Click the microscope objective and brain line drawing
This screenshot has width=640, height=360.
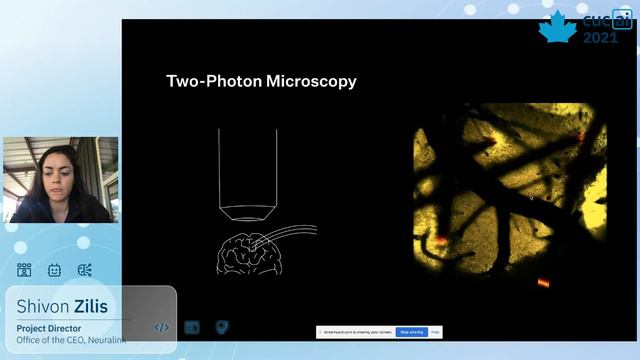[x=266, y=202]
